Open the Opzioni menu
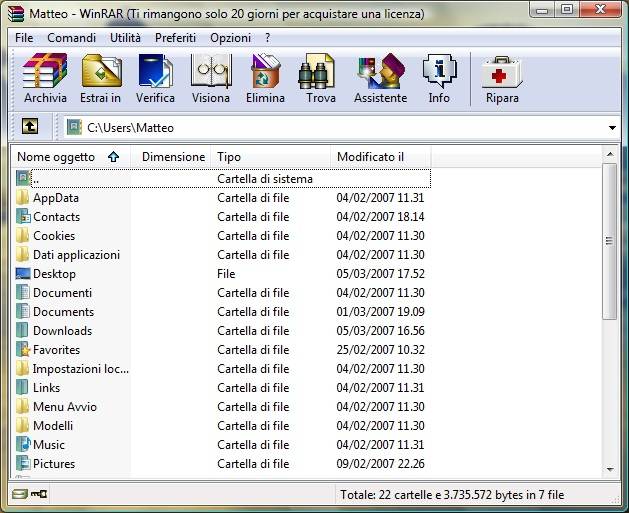This screenshot has width=629, height=513. 230,38
